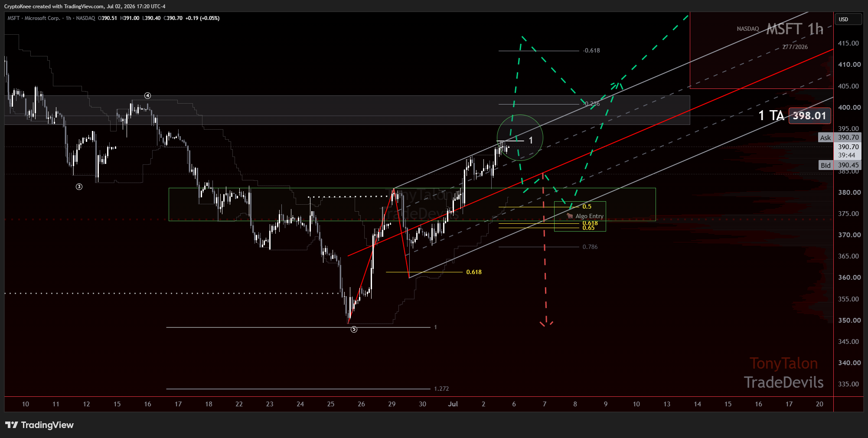Click date 7 on the time axis

point(545,404)
